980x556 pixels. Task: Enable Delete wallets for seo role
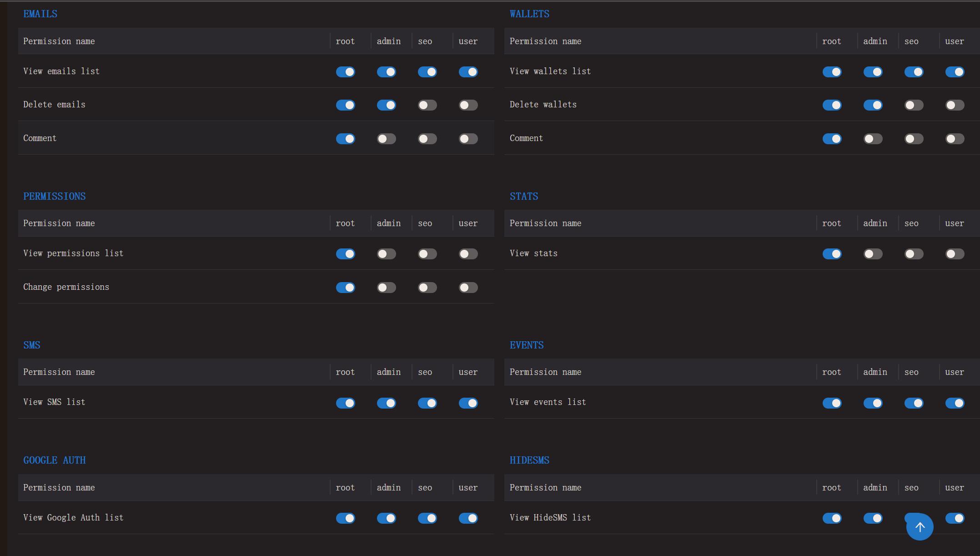pos(914,105)
